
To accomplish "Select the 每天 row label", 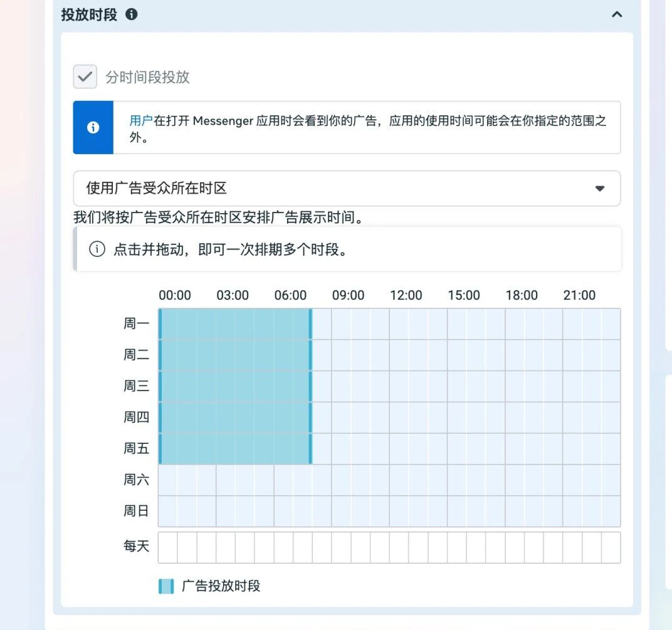I will (137, 546).
